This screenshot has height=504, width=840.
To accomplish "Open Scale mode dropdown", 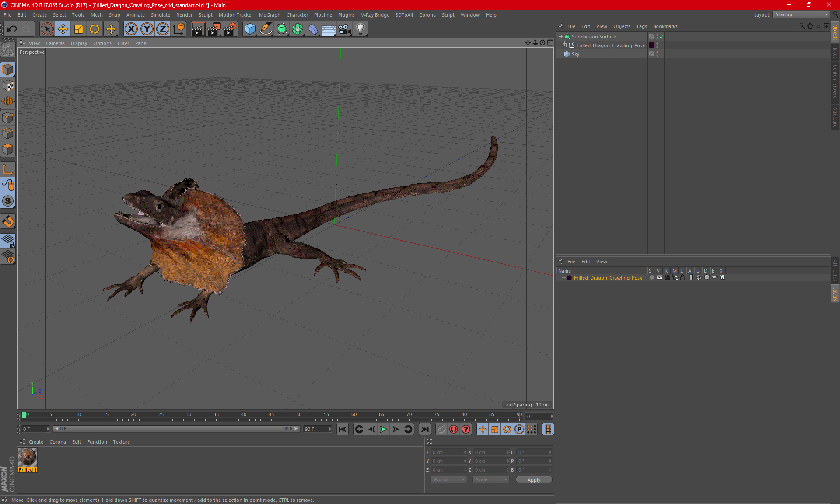I will click(491, 479).
